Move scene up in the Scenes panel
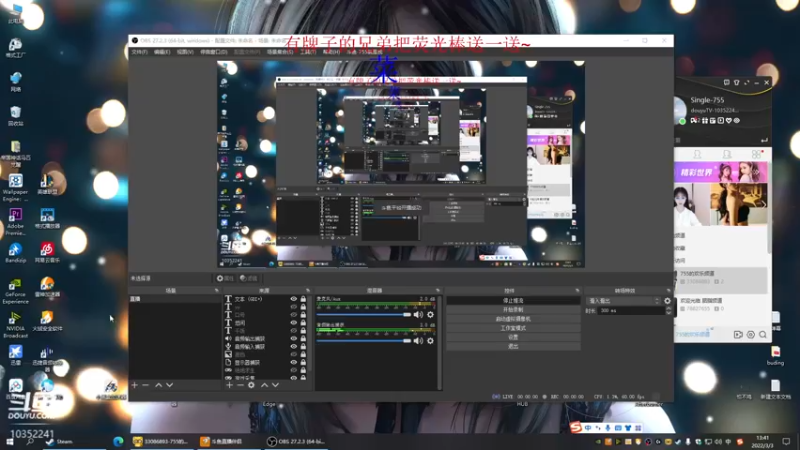This screenshot has width=800, height=450. pos(159,385)
